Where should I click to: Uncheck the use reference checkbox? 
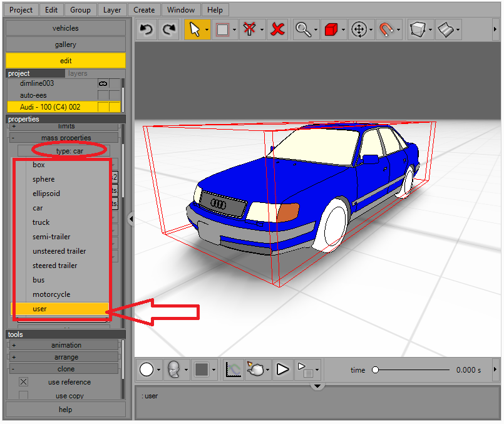coord(23,382)
